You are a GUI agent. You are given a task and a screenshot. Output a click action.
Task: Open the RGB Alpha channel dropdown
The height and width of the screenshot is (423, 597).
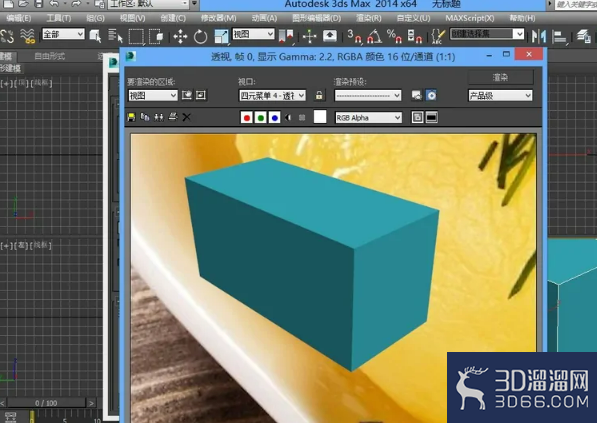(x=368, y=118)
